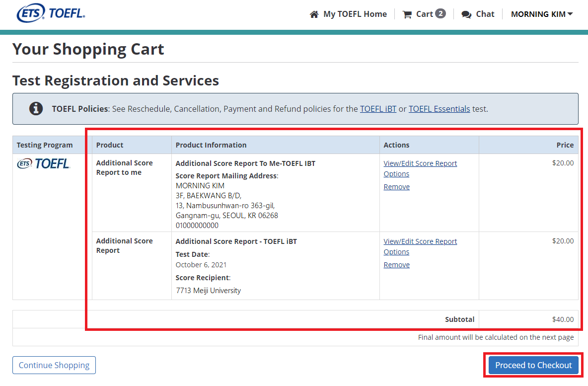Click the shopping cart icon
The height and width of the screenshot is (386, 588).
tap(407, 14)
